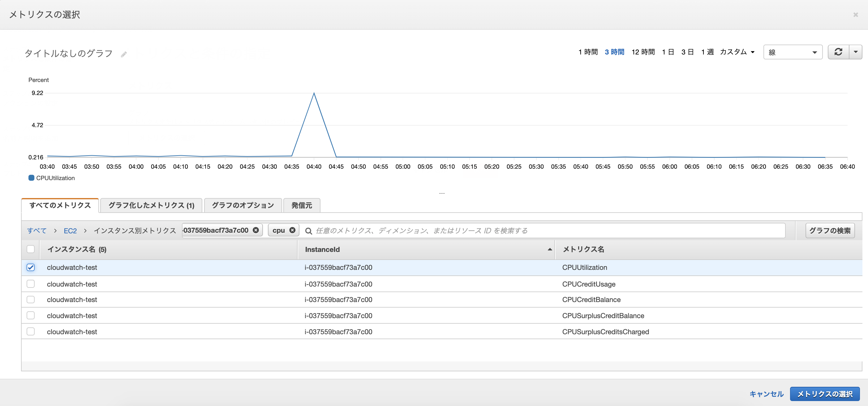Set time range to 12 時間

[x=643, y=52]
